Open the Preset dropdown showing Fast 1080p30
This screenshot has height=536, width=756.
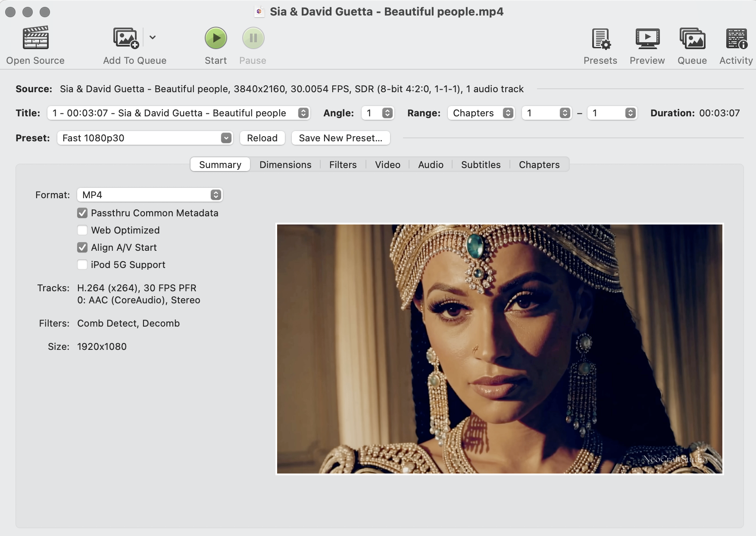pyautogui.click(x=145, y=138)
